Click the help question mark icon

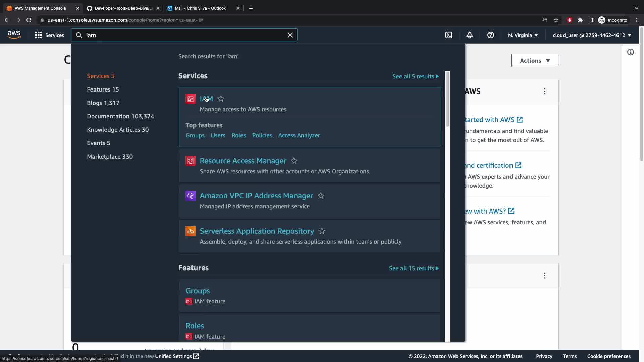coord(490,35)
